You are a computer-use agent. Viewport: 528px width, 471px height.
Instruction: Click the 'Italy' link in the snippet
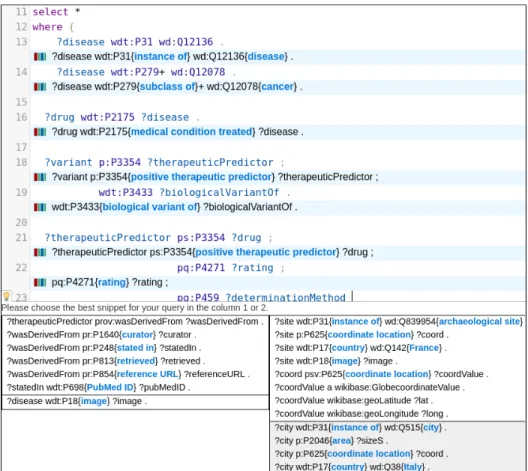tap(412, 467)
